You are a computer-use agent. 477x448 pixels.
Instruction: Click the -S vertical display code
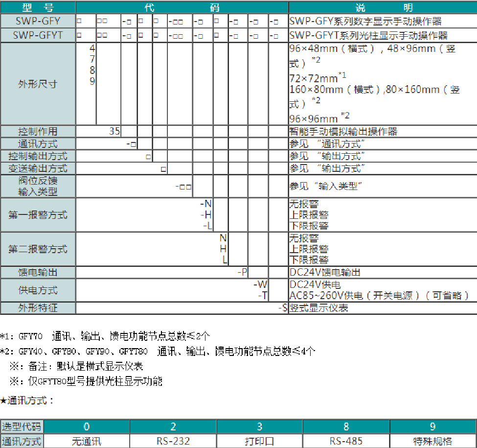coord(283,307)
